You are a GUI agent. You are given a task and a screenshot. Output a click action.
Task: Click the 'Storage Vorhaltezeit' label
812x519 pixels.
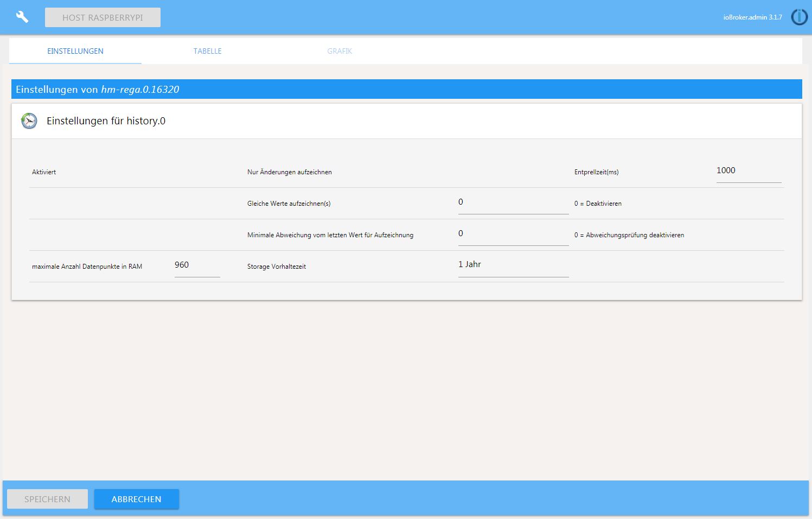tap(277, 267)
